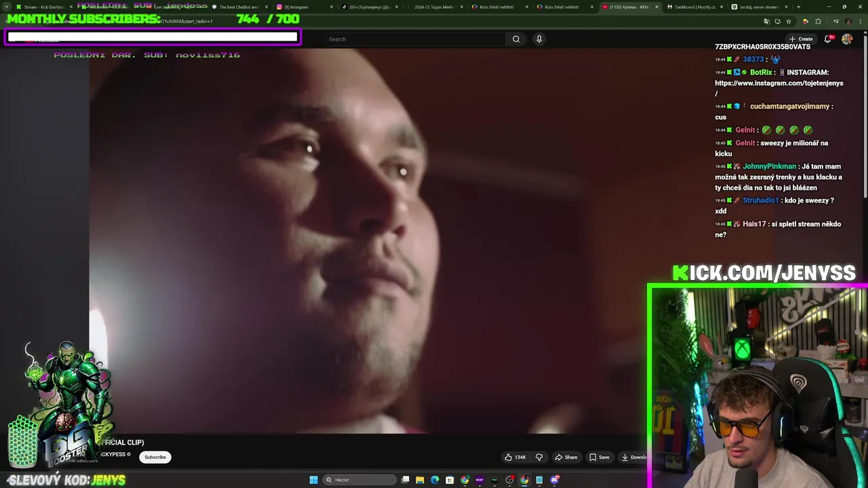The image size is (868, 488).
Task: Save the video to a playlist
Action: click(599, 457)
